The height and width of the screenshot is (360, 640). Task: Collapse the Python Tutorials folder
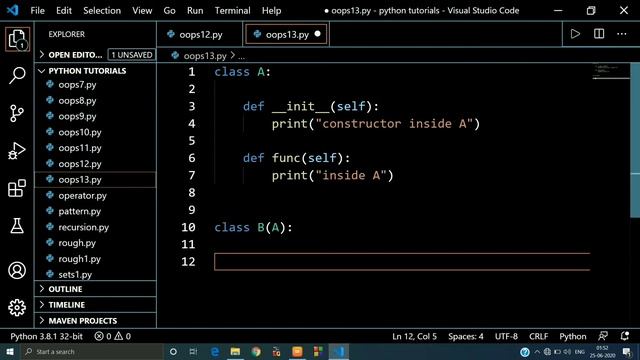87,71
